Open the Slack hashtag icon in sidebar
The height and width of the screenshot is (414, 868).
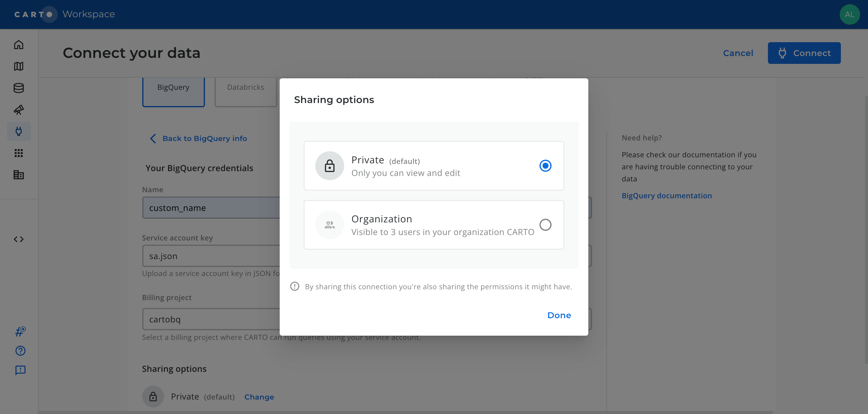coord(20,332)
